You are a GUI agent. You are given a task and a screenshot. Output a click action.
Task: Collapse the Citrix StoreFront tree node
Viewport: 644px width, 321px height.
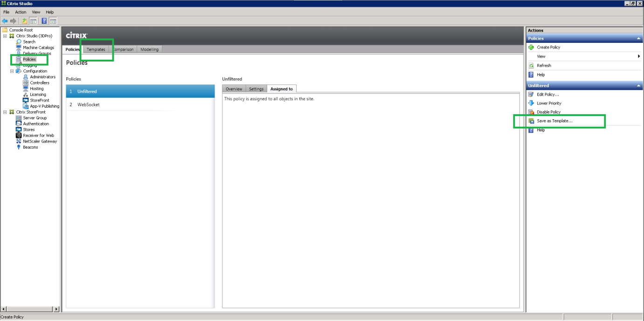[x=5, y=112]
